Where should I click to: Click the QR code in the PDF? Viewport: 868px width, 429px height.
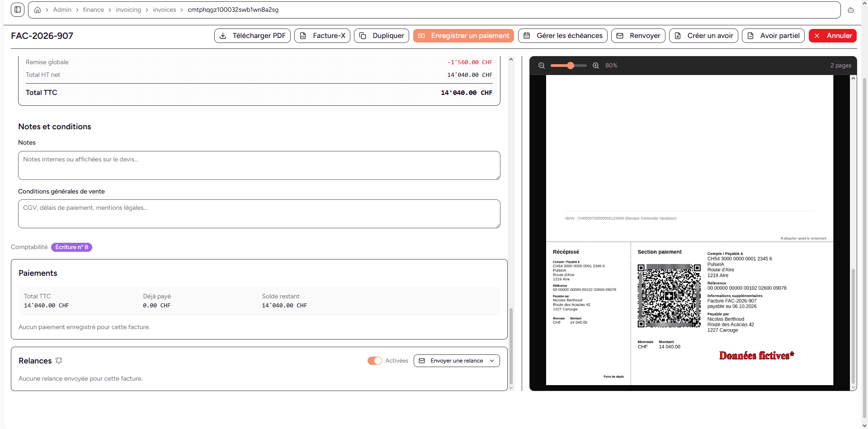coord(669,296)
